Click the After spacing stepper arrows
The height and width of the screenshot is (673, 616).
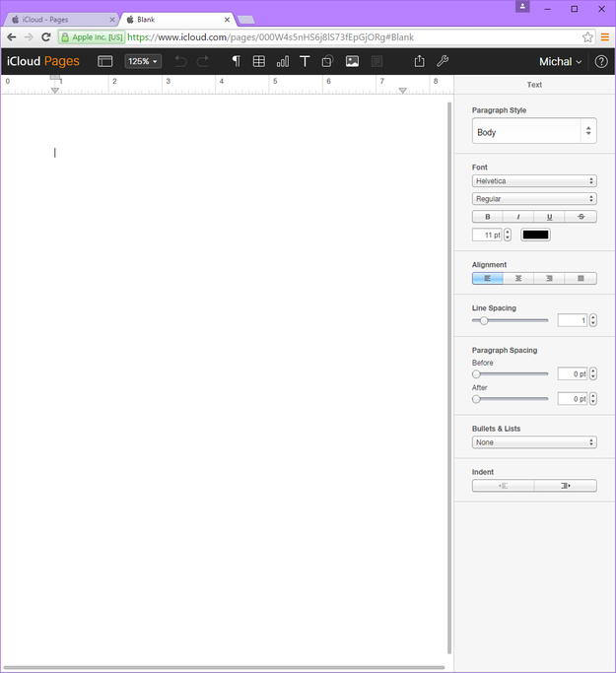592,399
